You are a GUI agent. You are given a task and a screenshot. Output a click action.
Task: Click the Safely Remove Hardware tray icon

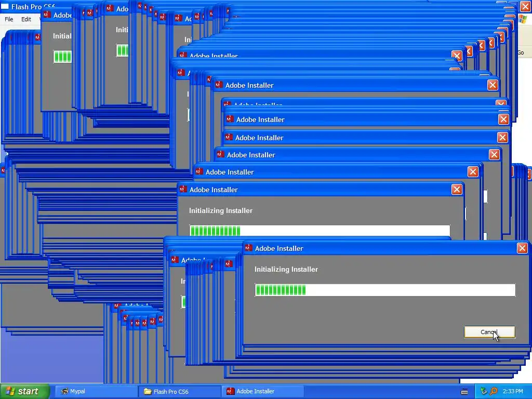[x=484, y=391]
